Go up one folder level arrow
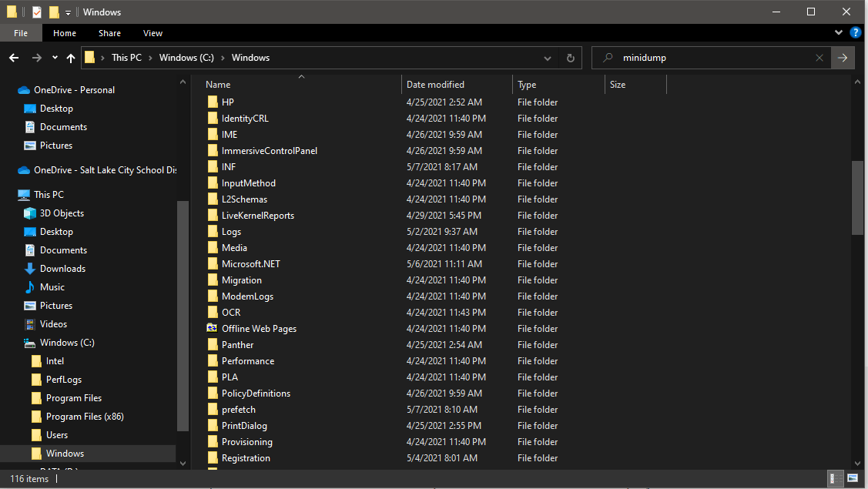This screenshot has height=489, width=868. (x=71, y=58)
